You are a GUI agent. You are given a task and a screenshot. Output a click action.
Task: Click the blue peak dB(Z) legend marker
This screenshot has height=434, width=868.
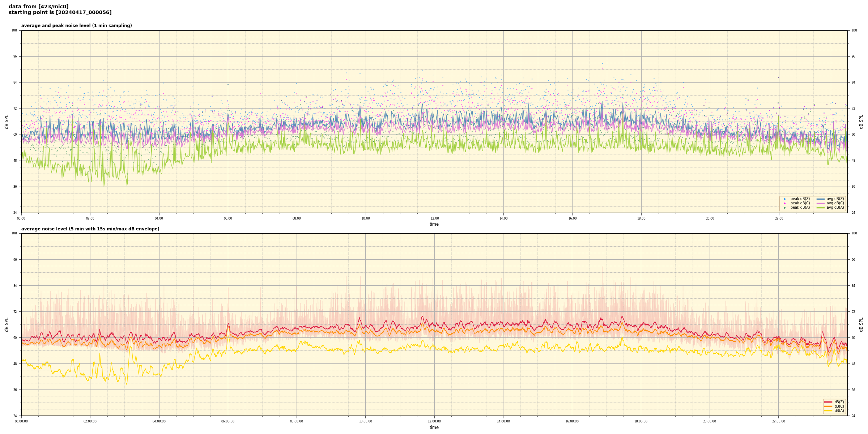[784, 199]
